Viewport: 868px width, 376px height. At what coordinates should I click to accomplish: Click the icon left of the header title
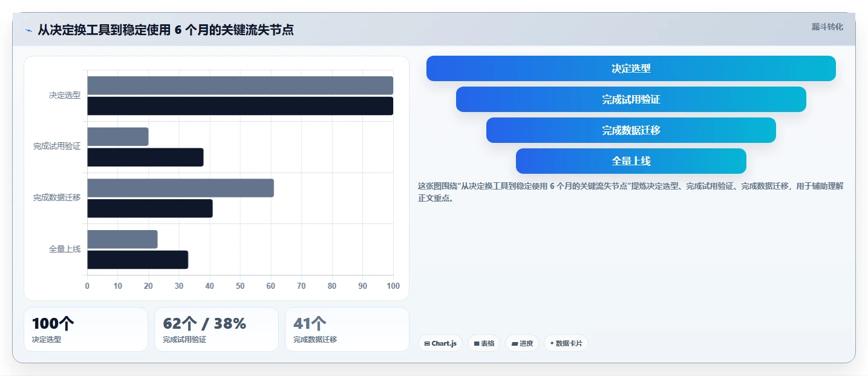point(28,30)
